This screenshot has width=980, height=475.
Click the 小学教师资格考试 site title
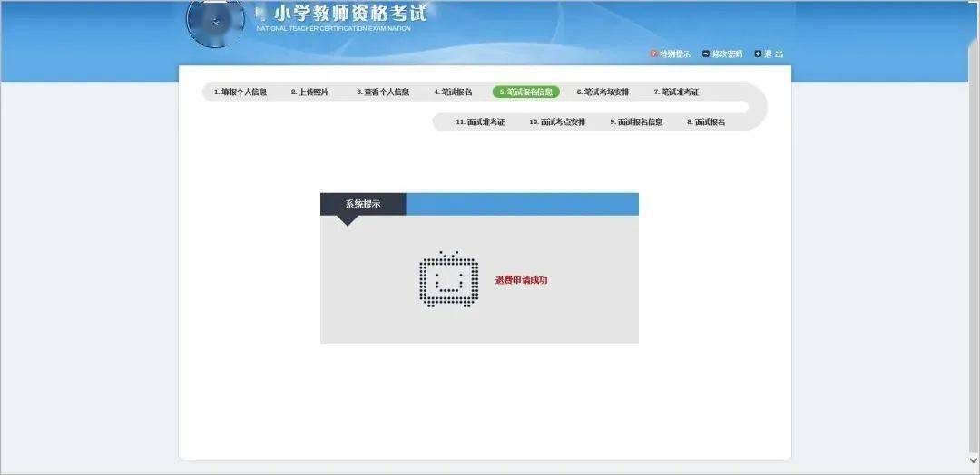point(350,14)
